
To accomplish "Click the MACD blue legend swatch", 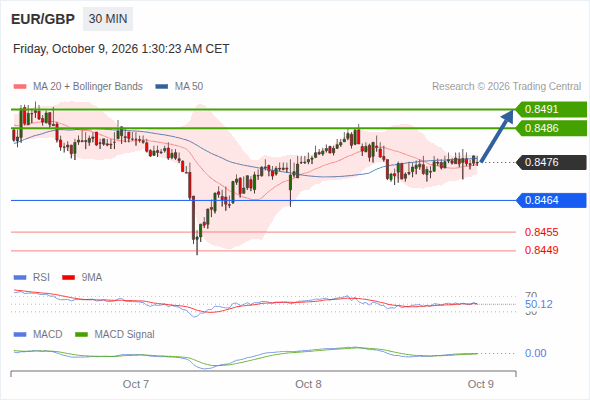I will 20,335.
